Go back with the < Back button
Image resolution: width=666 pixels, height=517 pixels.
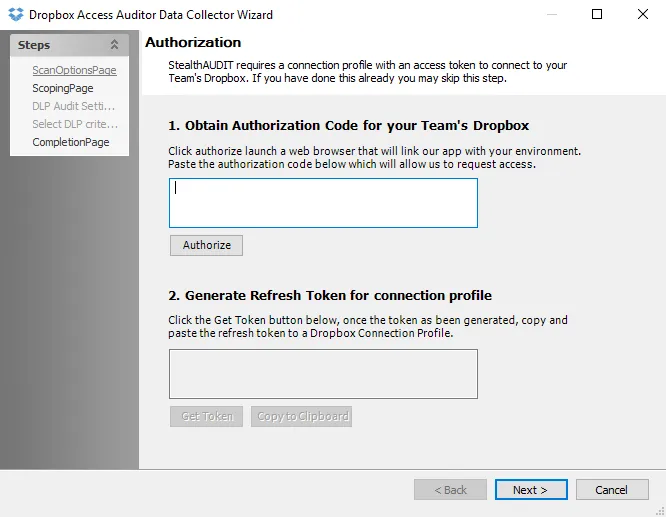[450, 490]
